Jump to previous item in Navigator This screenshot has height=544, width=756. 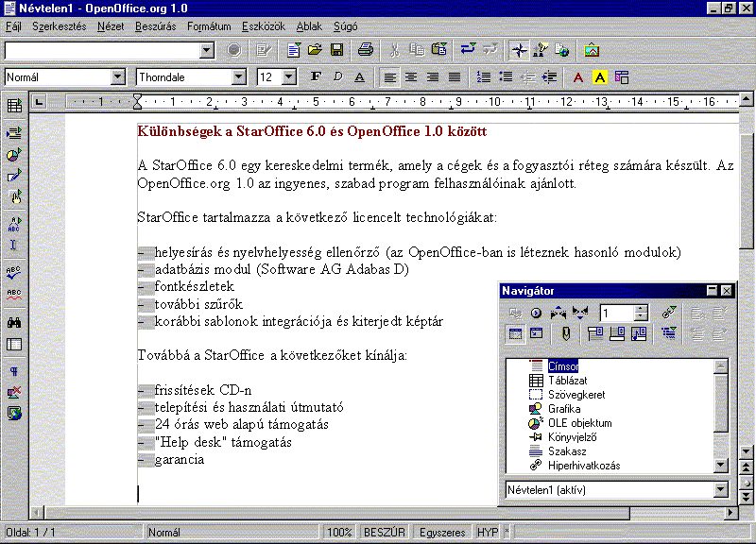558,314
